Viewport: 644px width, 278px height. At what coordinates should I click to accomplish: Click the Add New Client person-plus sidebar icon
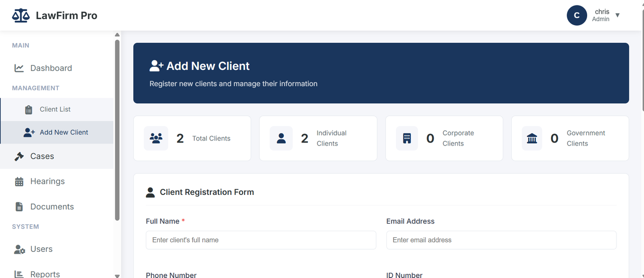29,132
